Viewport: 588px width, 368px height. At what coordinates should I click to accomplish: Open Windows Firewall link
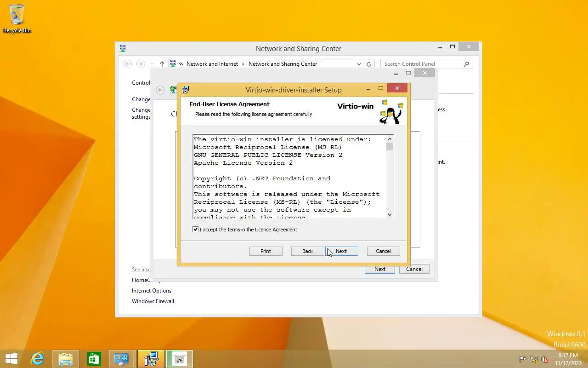153,301
